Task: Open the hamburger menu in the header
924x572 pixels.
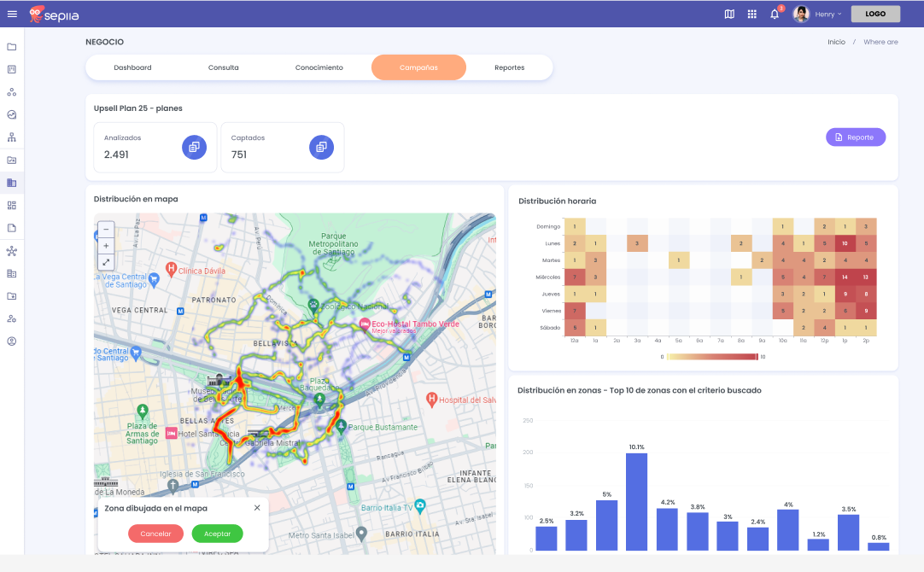Action: tap(12, 14)
